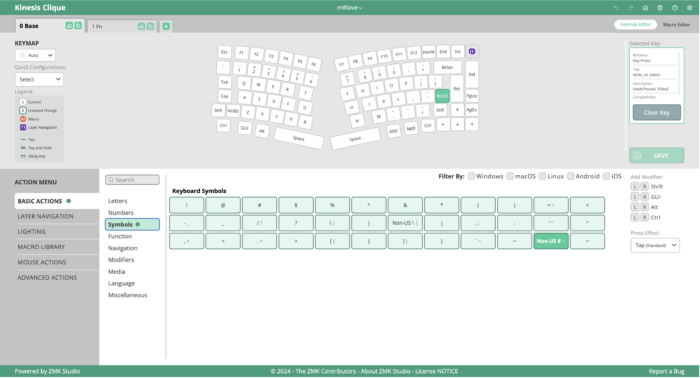Click the Search input field
This screenshot has width=700, height=378.
coord(132,180)
